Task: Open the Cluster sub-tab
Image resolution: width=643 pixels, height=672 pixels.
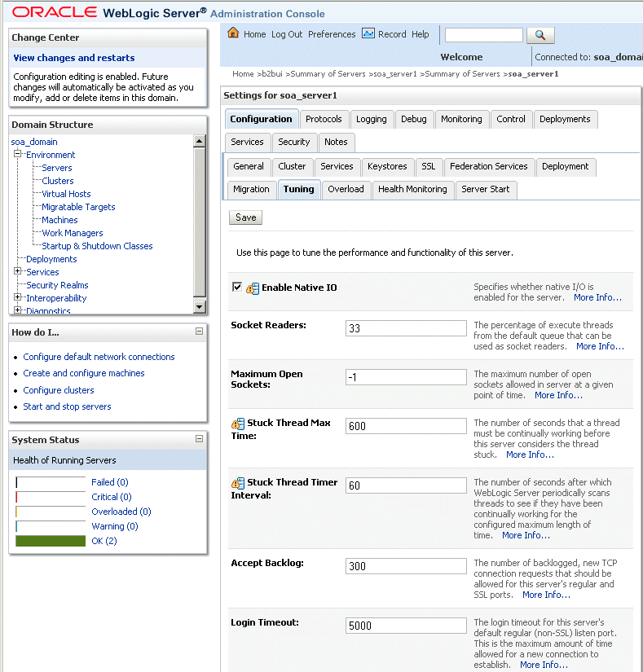Action: 292,166
